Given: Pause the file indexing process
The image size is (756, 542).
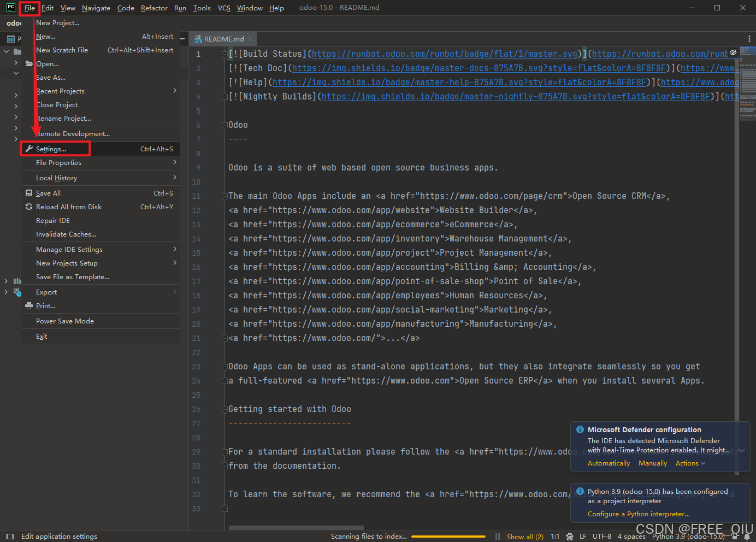Looking at the screenshot, I should pyautogui.click(x=498, y=537).
